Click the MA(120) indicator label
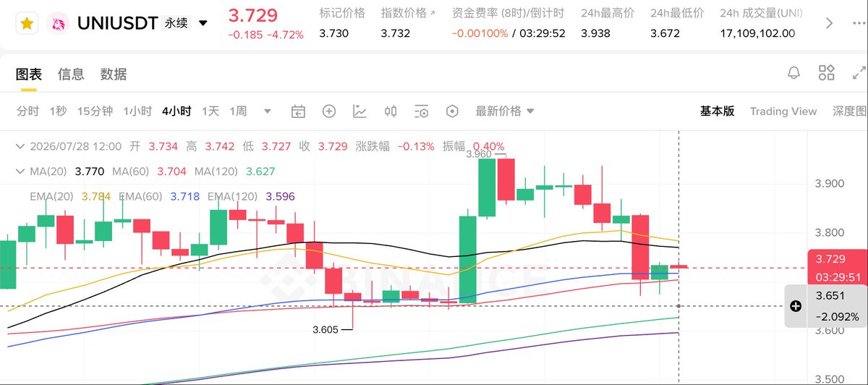Image resolution: width=868 pixels, height=385 pixels. tap(218, 172)
